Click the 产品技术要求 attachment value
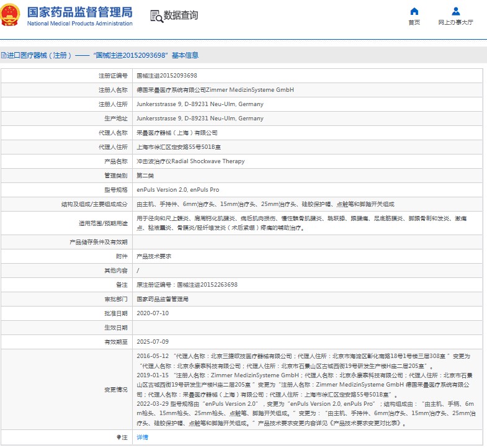487x448 pixels. click(x=154, y=256)
